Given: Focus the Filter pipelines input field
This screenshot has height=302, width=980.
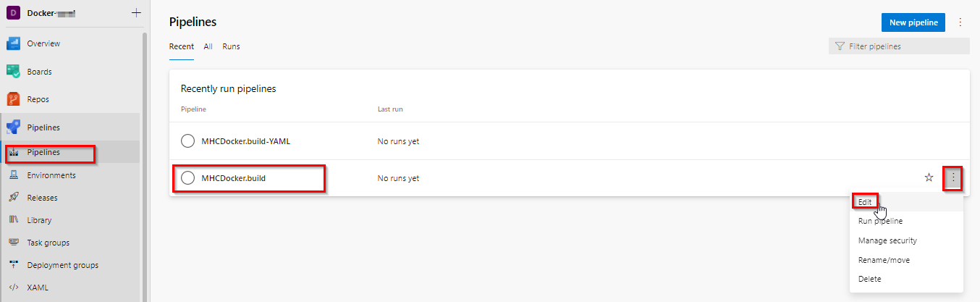Looking at the screenshot, I should tap(899, 46).
